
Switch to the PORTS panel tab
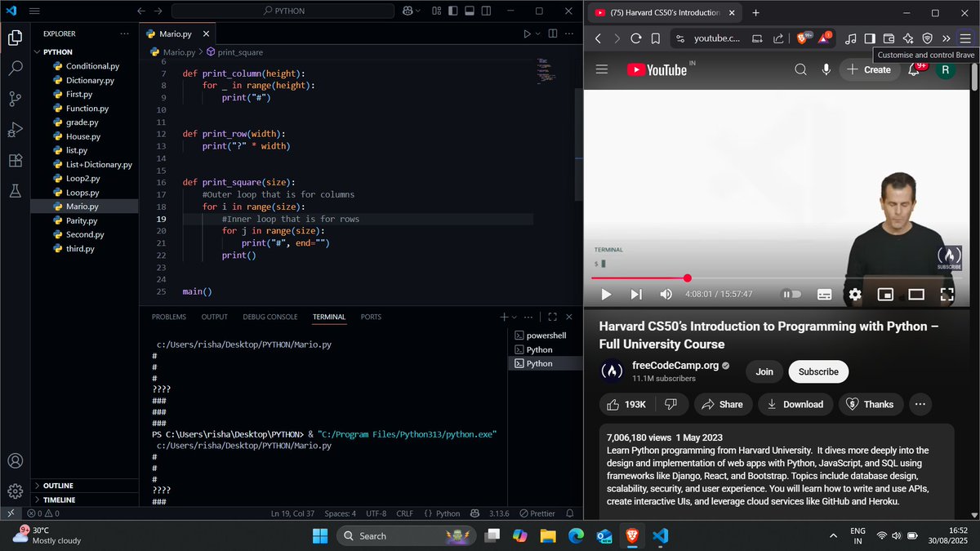pos(371,317)
